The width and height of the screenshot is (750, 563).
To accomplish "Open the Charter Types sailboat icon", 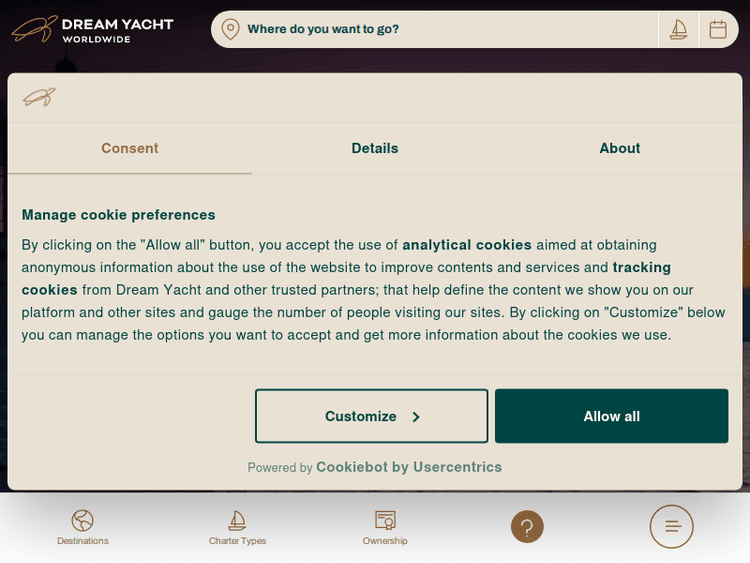I will click(x=237, y=520).
